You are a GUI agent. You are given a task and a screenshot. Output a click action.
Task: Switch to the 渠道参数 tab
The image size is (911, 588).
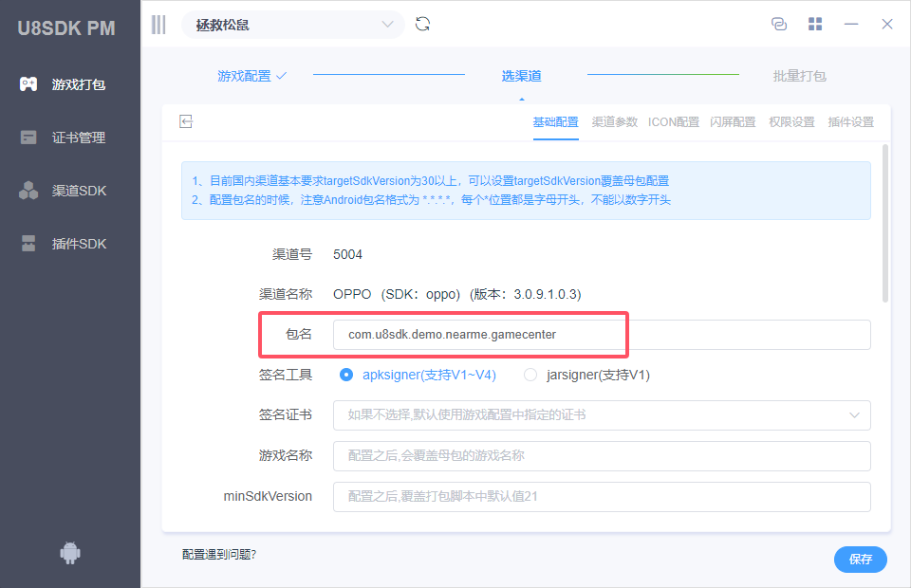coord(615,122)
